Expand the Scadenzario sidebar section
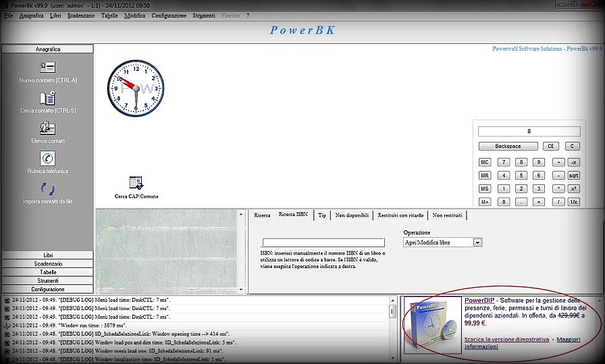This screenshot has width=605, height=364. pyautogui.click(x=48, y=263)
